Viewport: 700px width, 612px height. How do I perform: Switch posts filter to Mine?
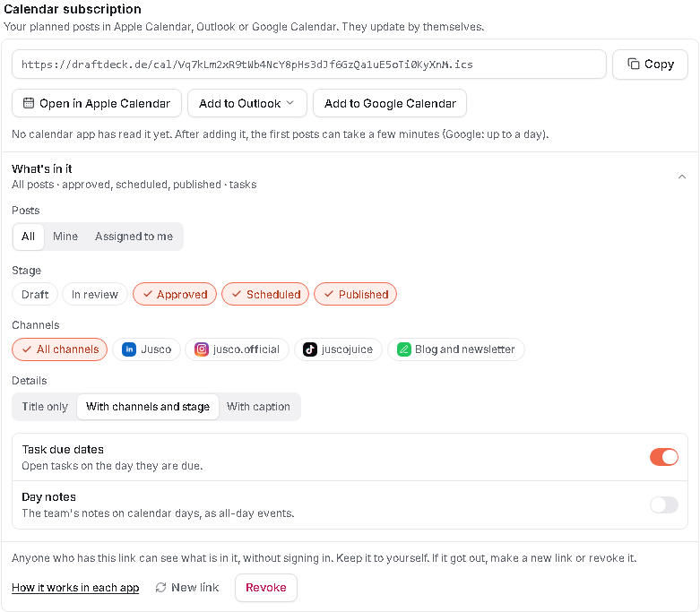point(65,237)
